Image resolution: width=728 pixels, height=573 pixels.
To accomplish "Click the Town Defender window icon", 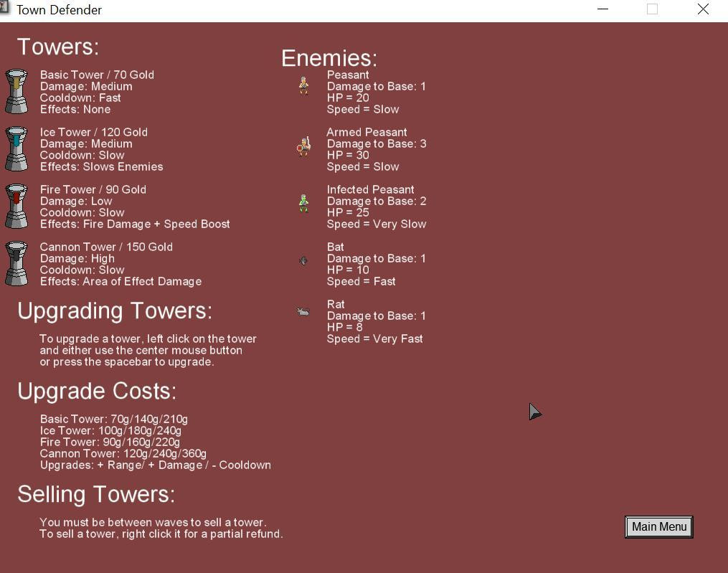I will point(4,9).
